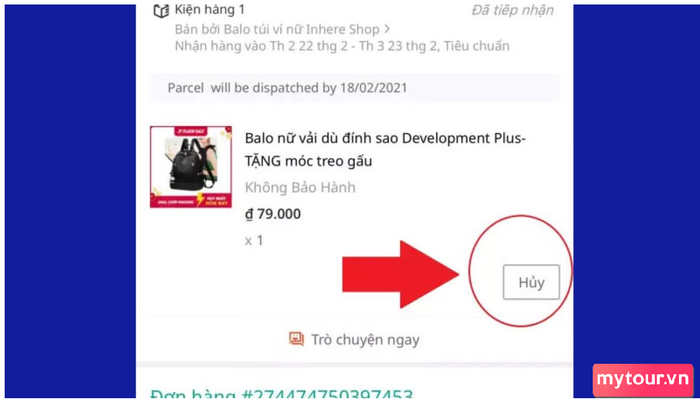This screenshot has height=405, width=700.
Task: Open the shop page via chevron arrow
Action: 387,29
